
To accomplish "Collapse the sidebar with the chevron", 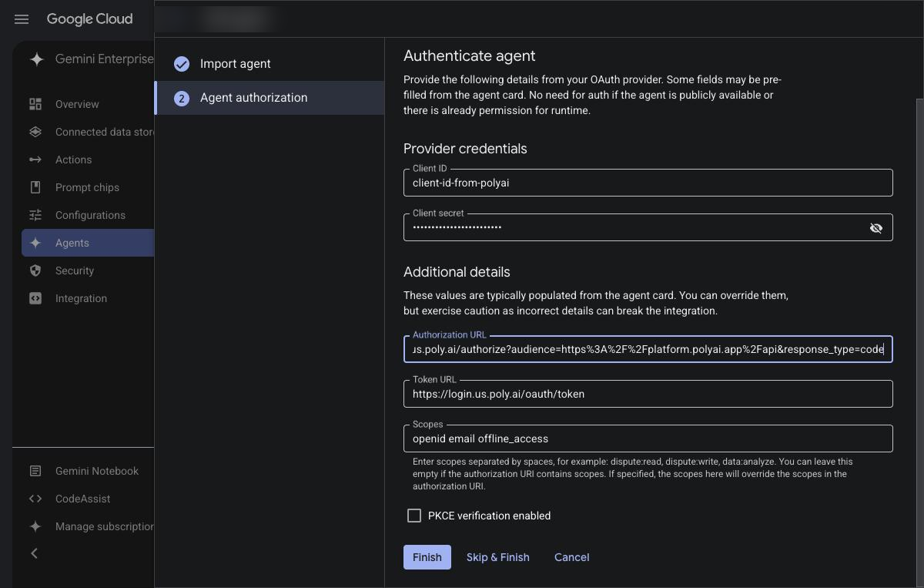I will point(34,553).
